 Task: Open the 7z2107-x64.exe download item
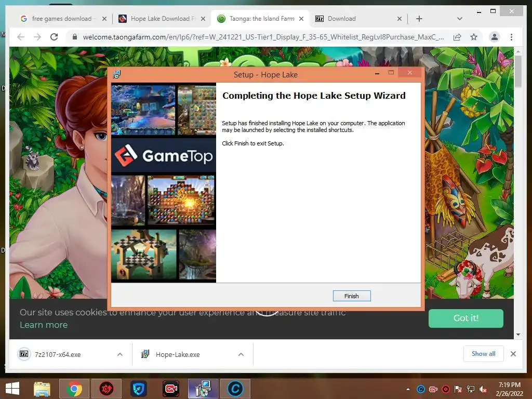point(58,354)
